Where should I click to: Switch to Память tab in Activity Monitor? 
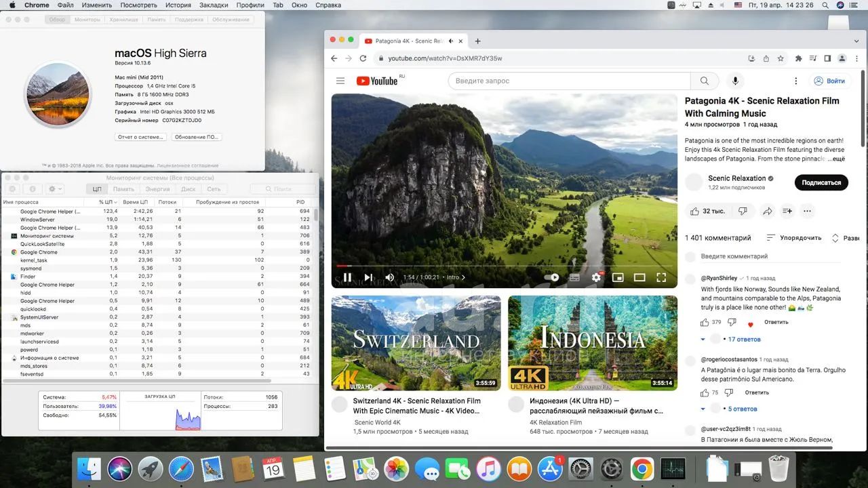point(123,189)
